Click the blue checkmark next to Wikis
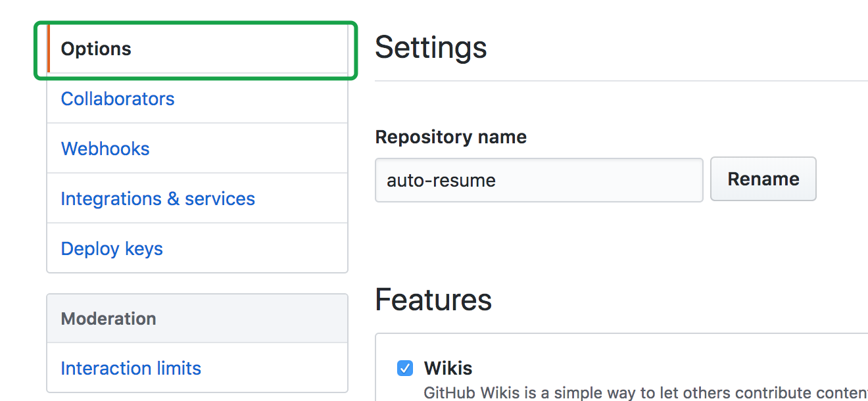 tap(405, 368)
